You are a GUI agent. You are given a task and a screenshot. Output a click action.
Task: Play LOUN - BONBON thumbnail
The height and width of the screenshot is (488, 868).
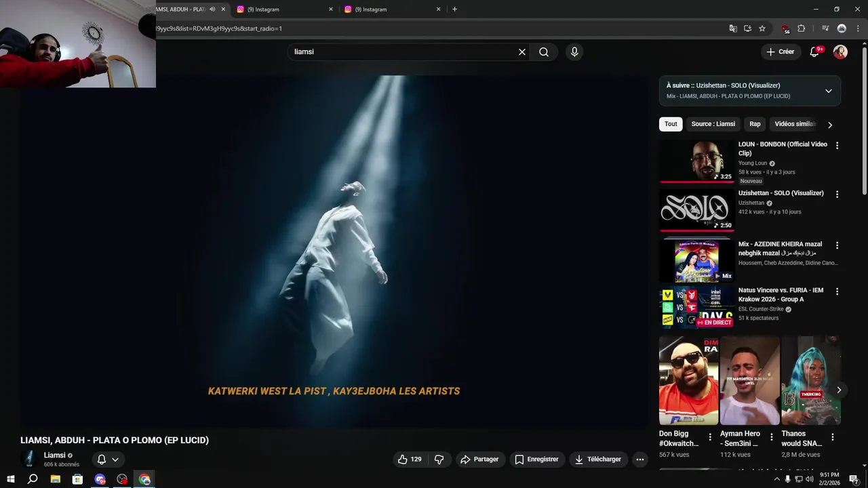click(x=696, y=161)
